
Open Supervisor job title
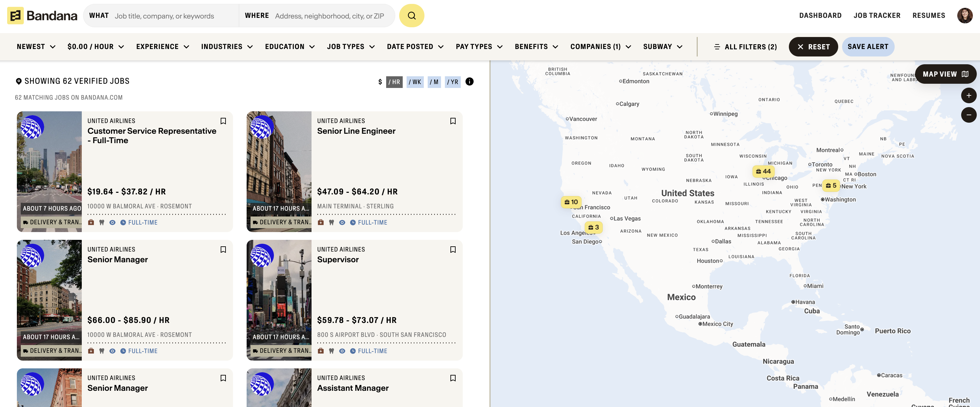tap(338, 260)
